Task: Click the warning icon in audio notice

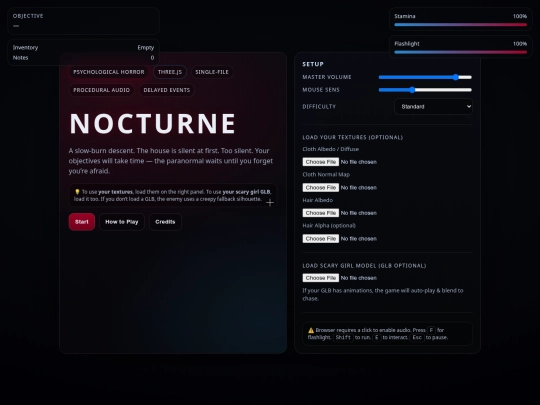Action: pyautogui.click(x=311, y=330)
